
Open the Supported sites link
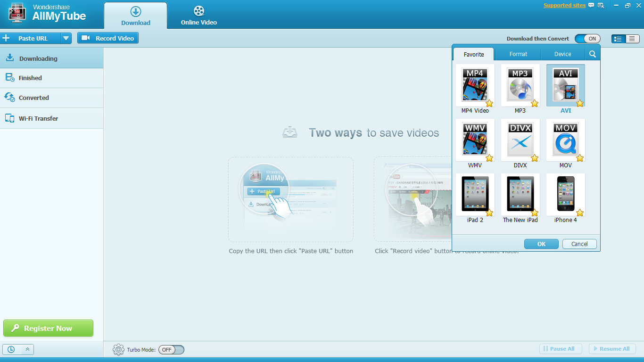pos(564,5)
